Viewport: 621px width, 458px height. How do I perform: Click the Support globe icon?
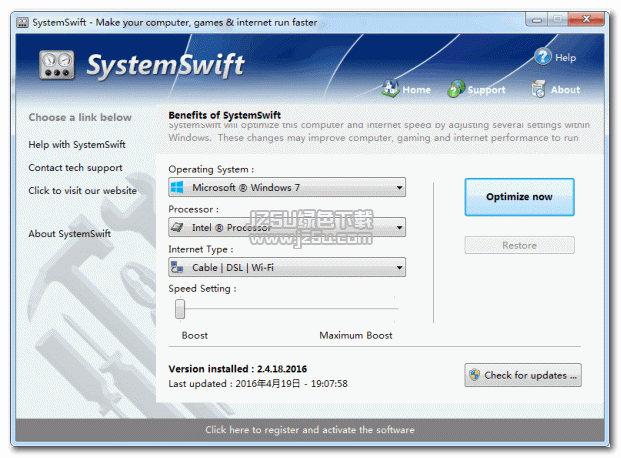[456, 89]
